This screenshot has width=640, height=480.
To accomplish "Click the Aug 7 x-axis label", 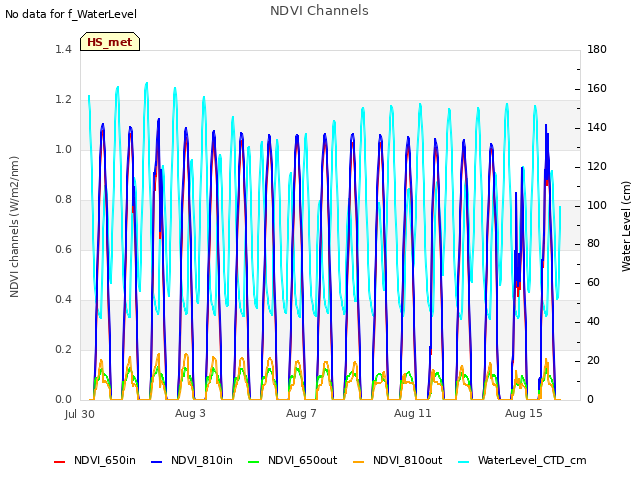I will [x=301, y=413].
